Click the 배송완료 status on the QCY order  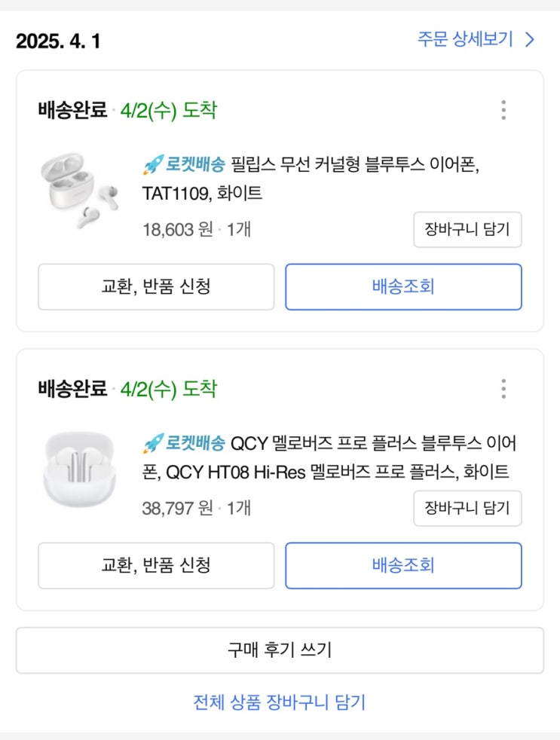tap(72, 390)
